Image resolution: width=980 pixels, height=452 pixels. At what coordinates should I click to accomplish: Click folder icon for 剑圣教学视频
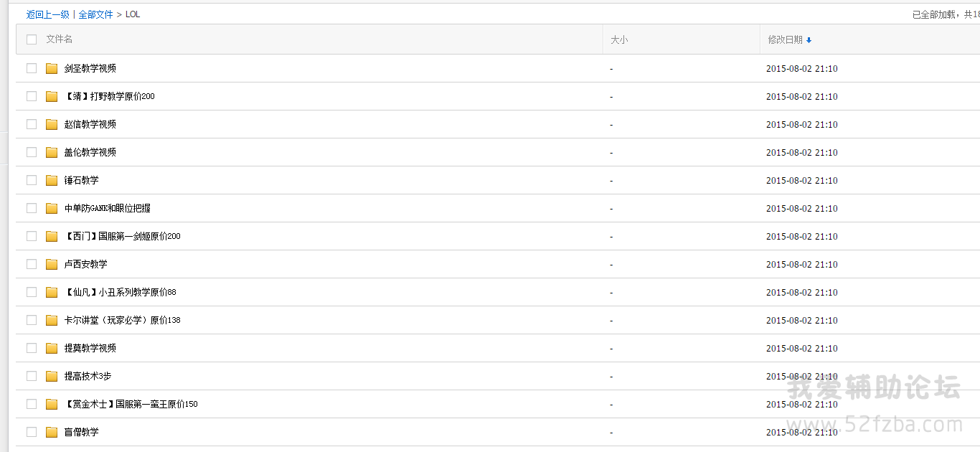pyautogui.click(x=52, y=68)
